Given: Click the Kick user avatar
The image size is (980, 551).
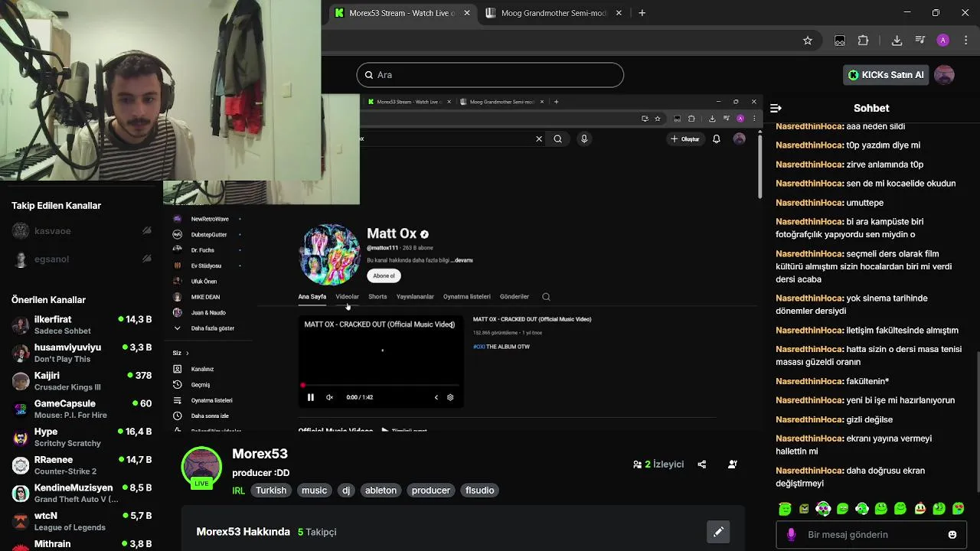Looking at the screenshot, I should click(944, 75).
